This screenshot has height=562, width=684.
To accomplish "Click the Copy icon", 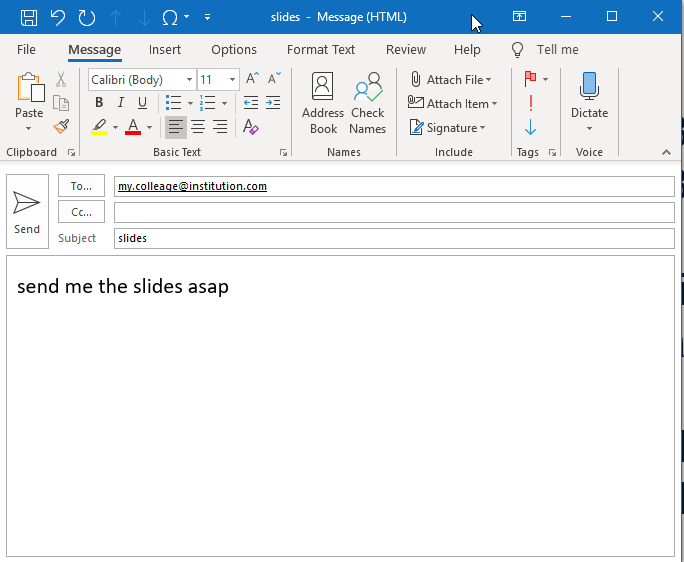I will pos(61,103).
